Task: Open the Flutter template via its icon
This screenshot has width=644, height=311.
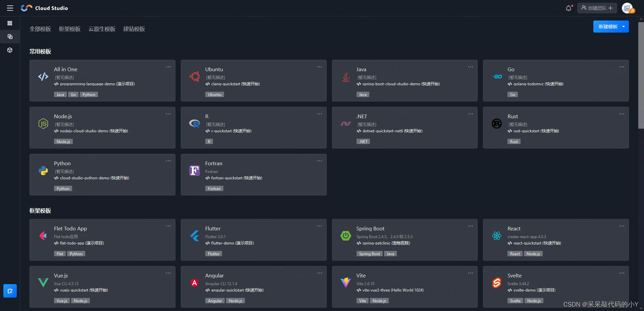Action: (x=195, y=236)
